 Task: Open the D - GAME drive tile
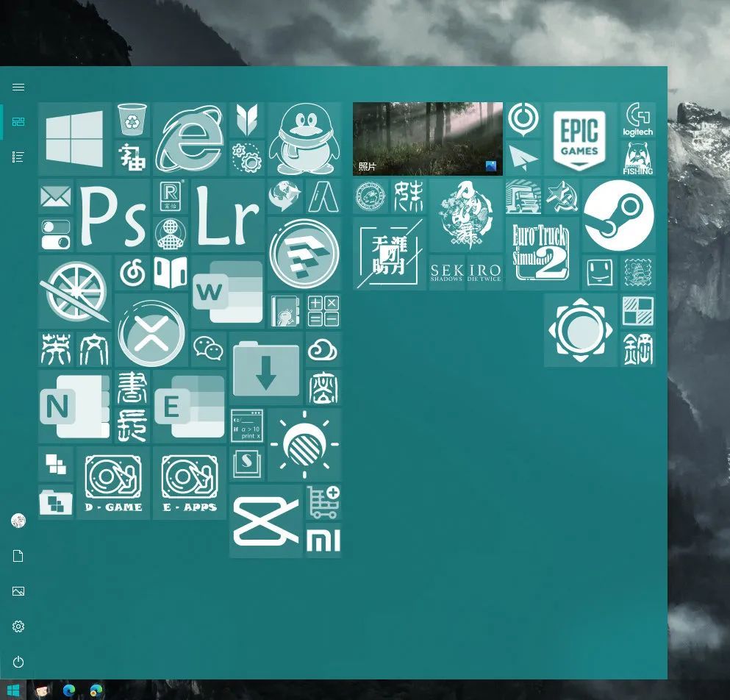[x=114, y=483]
